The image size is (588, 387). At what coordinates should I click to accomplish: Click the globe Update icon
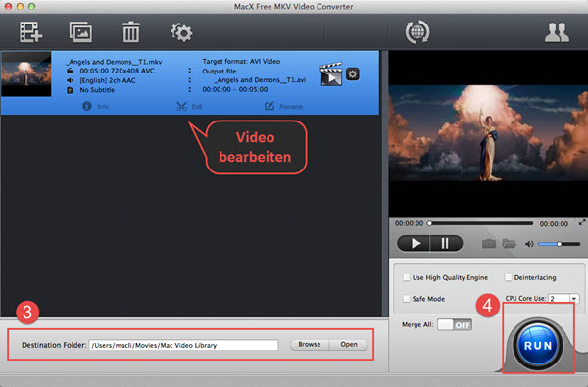pyautogui.click(x=417, y=32)
